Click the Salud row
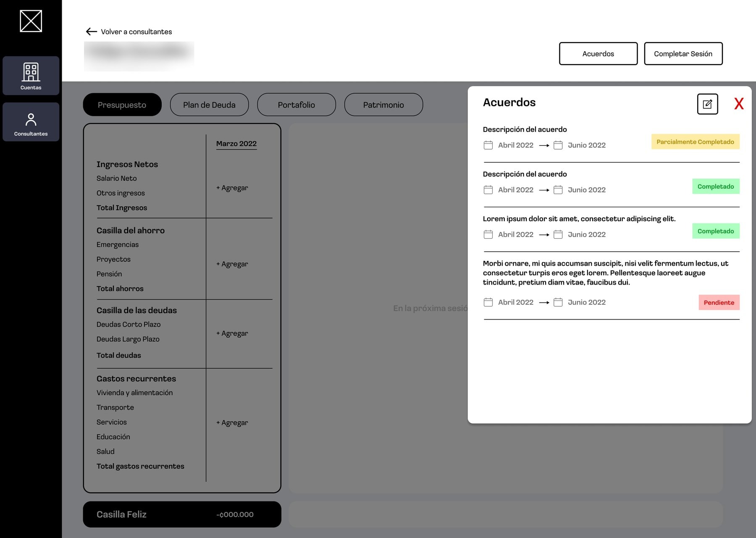756x538 pixels. point(105,451)
